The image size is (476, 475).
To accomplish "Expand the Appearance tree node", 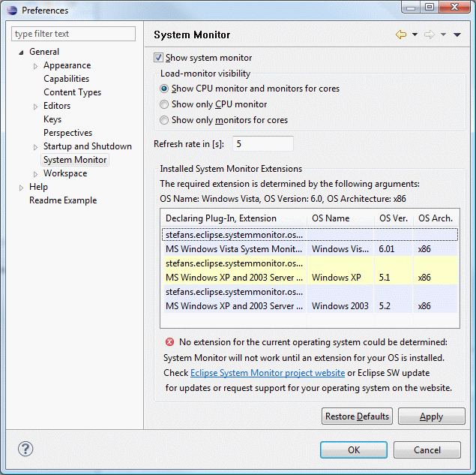I will click(x=35, y=66).
